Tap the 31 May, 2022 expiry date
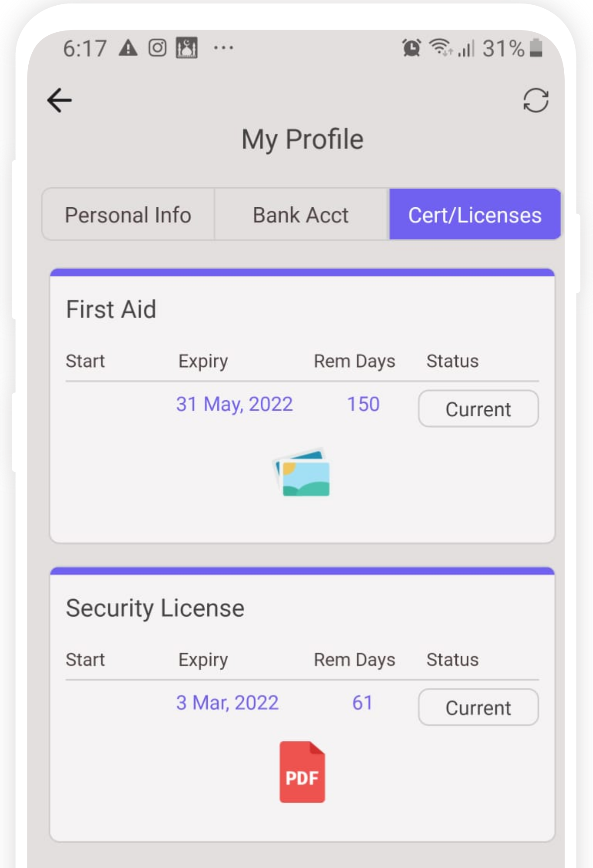593x868 pixels. coord(234,404)
